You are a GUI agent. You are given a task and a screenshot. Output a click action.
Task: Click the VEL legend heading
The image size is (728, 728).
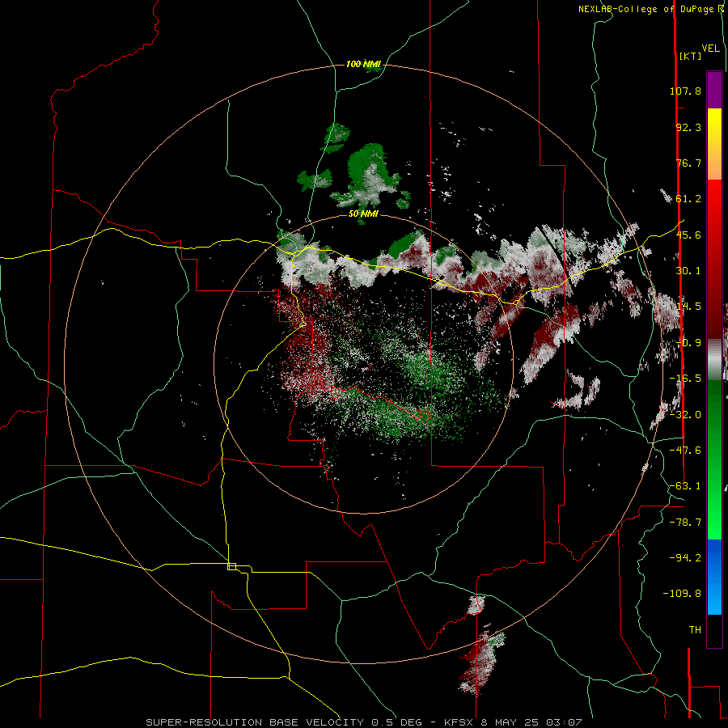711,49
